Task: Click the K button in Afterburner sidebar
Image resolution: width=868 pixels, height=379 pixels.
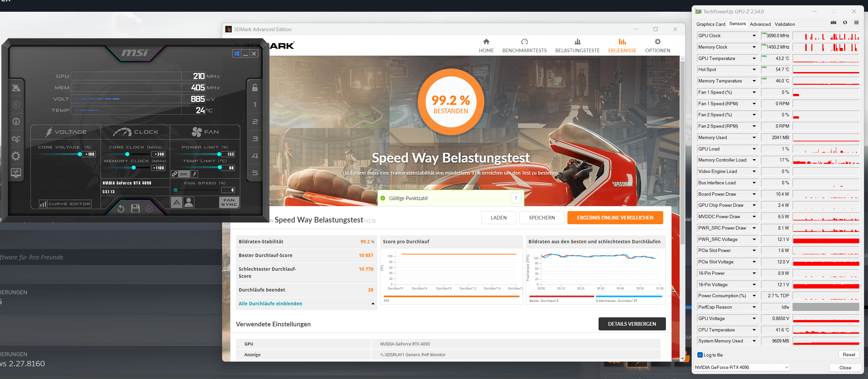Action: pos(16,105)
